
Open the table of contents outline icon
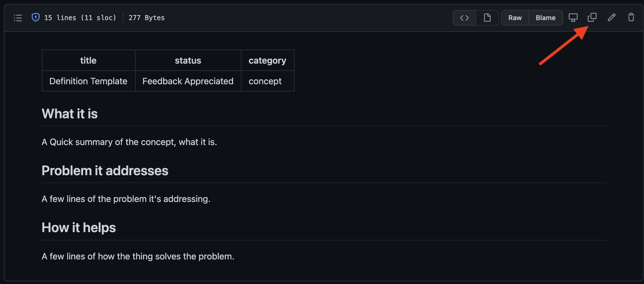pyautogui.click(x=18, y=18)
